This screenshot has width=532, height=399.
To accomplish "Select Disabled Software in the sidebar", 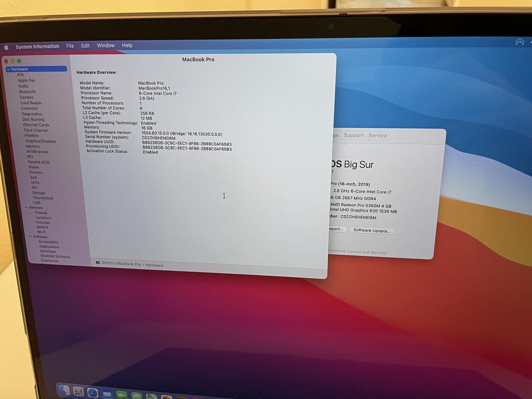I will [55, 256].
